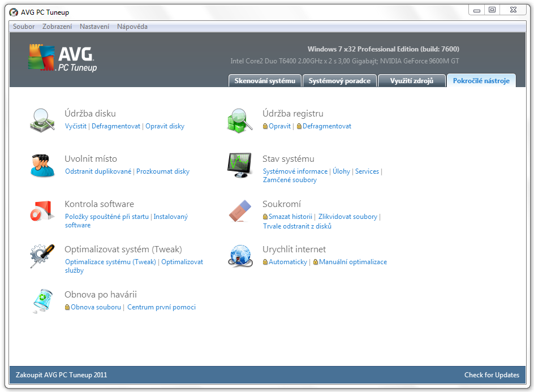The image size is (534, 392).
Task: Click the Urychlit internet heading
Action: pos(294,249)
